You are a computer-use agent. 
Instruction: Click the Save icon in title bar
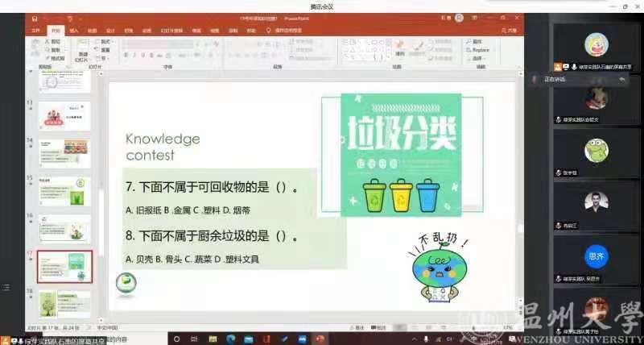point(35,16)
